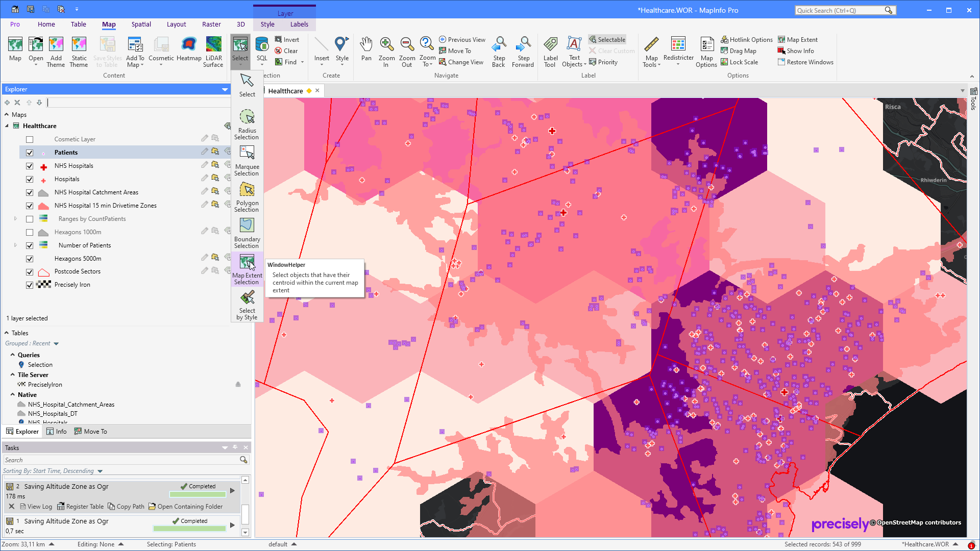
Task: Switch to the Info panel tab
Action: click(x=57, y=432)
